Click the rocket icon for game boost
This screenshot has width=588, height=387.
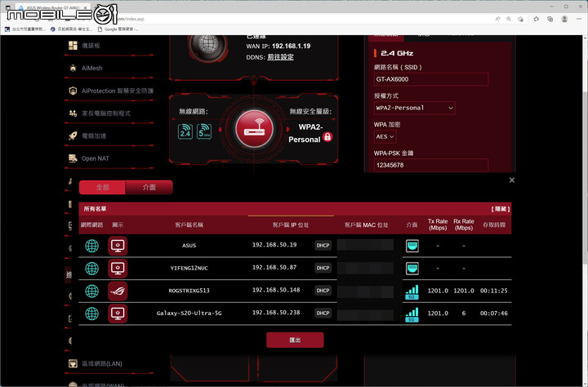73,136
